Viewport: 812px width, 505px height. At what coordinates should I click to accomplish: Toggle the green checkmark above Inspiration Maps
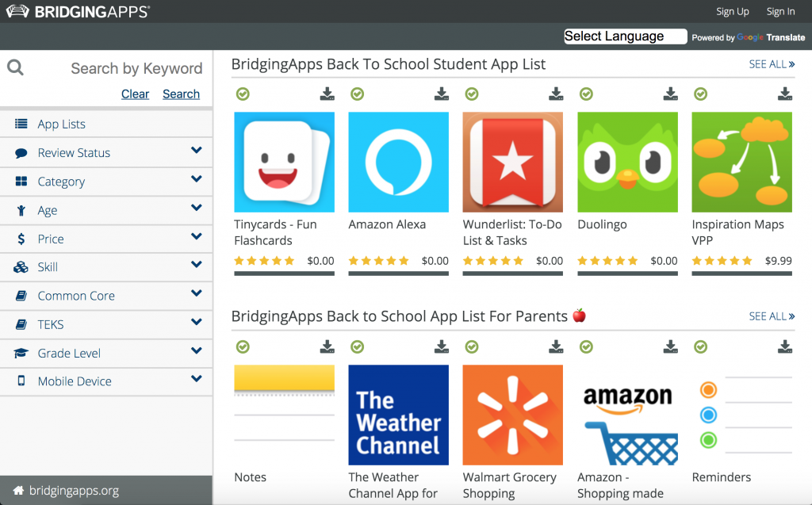click(701, 94)
